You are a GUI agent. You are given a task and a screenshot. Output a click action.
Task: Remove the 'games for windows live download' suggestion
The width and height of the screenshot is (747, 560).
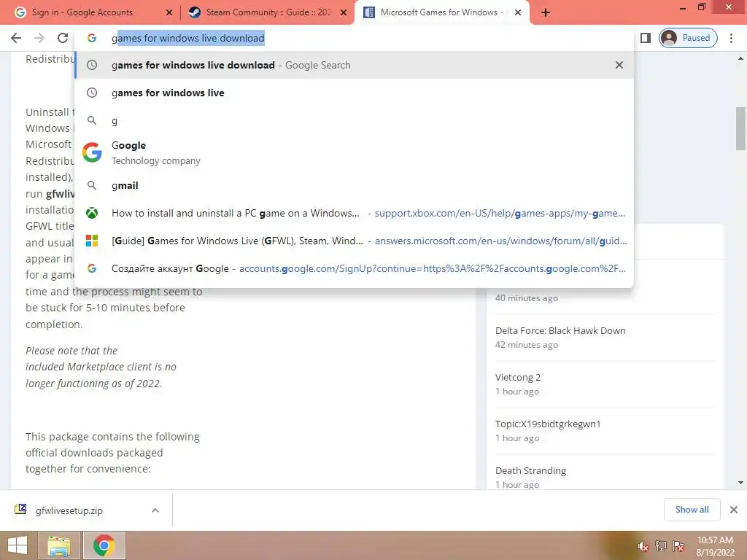(x=619, y=65)
